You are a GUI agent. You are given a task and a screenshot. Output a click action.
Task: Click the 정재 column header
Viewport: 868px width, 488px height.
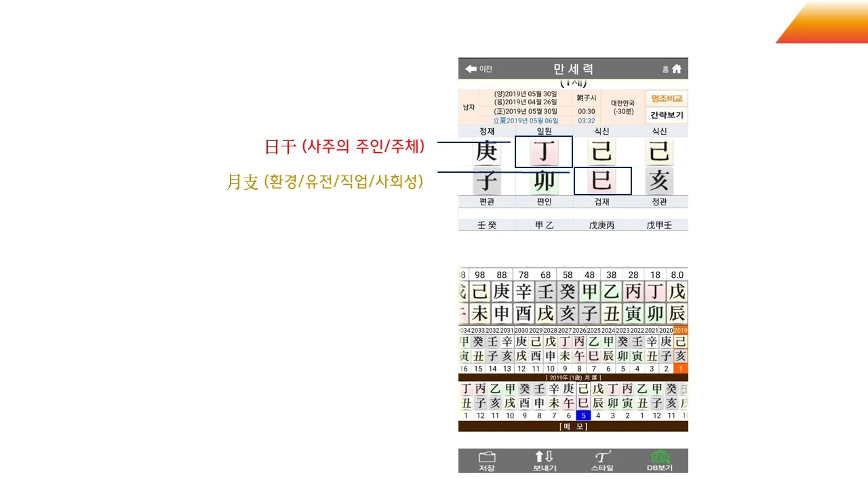point(486,131)
